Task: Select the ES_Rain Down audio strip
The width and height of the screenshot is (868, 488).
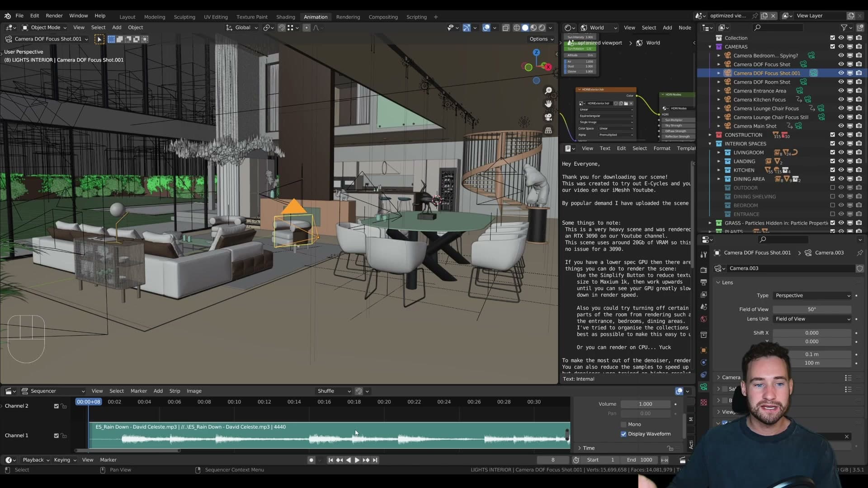Action: 329,436
